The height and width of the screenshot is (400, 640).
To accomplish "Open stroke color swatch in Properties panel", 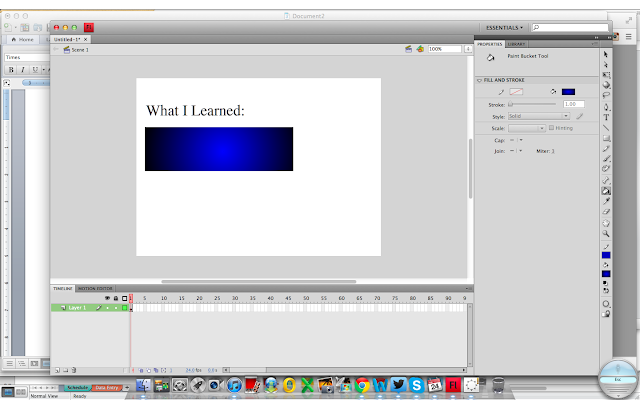I will click(x=516, y=92).
